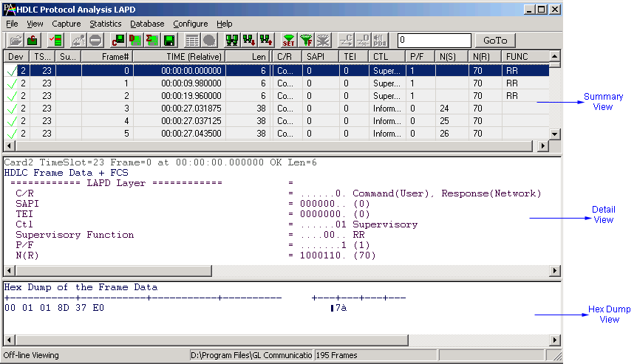Open the File menu
The image size is (637, 364).
(x=12, y=24)
